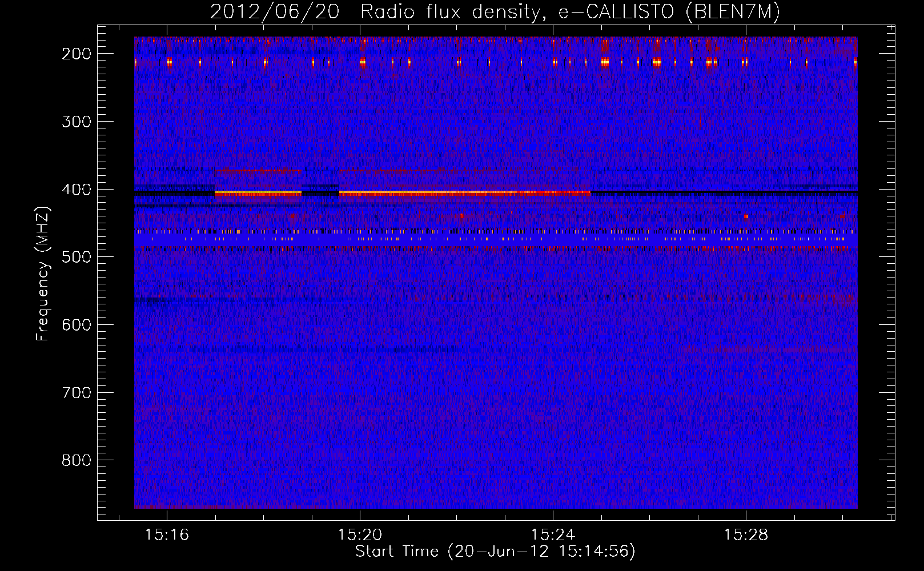Click the 300 frequency tick label
This screenshot has width=924, height=571.
[76, 122]
